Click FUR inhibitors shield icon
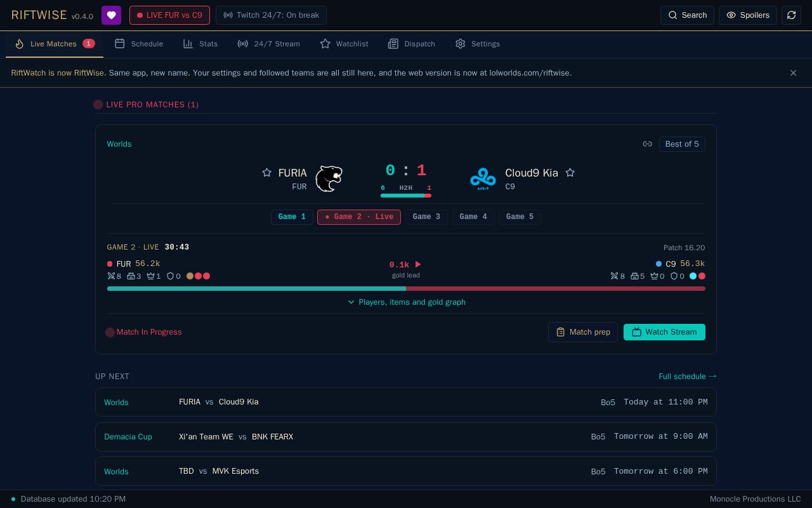This screenshot has width=812, height=508. (170, 276)
